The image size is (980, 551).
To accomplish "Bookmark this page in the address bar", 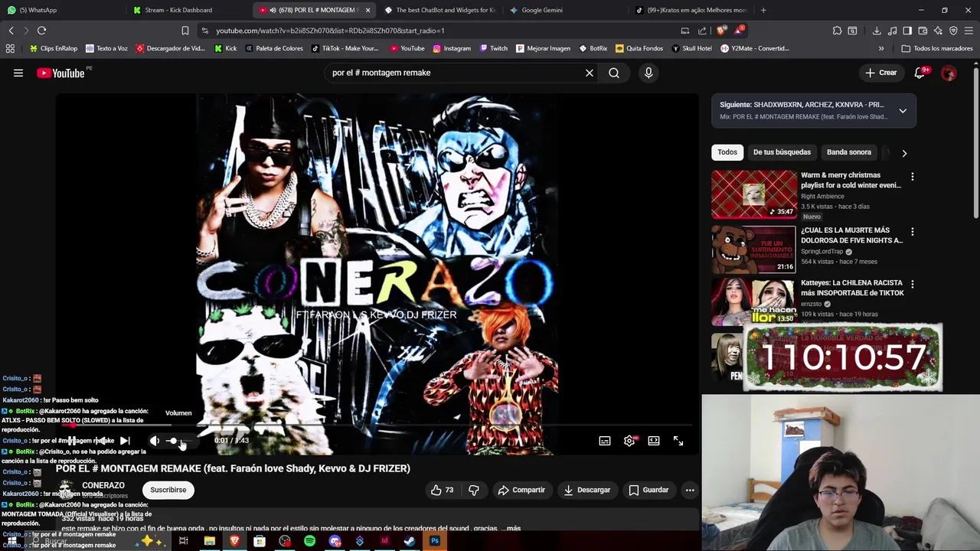I will [185, 31].
